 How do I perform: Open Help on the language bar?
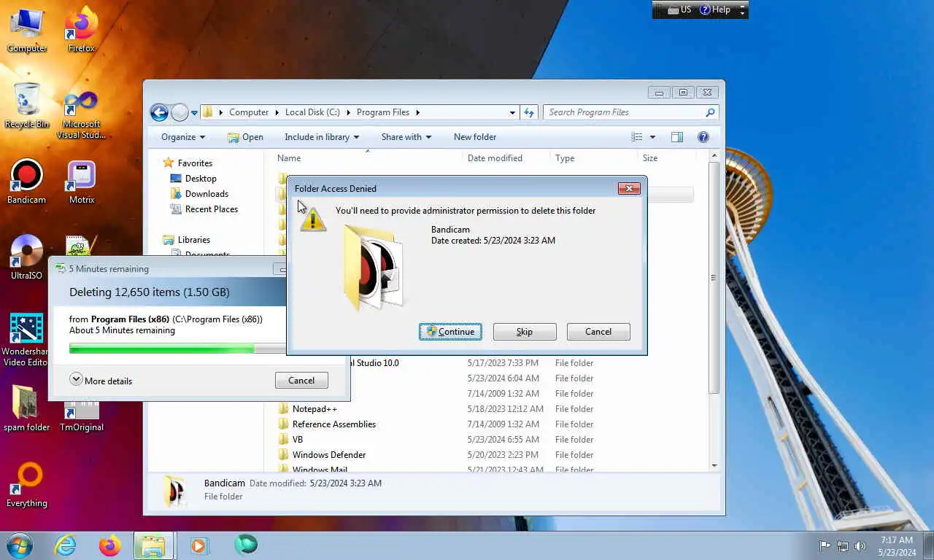(714, 9)
